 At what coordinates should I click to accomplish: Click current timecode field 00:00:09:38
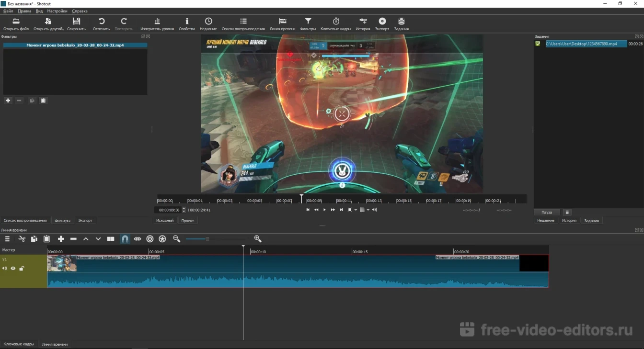[x=168, y=210]
